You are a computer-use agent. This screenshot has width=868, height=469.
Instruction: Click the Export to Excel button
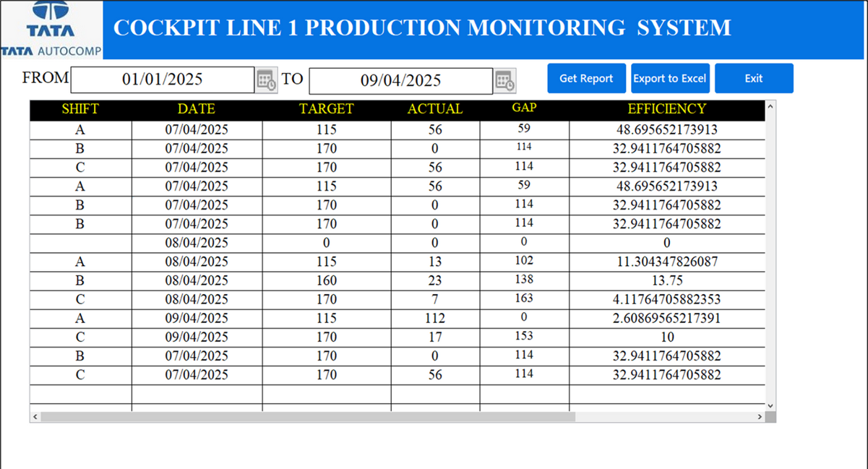pyautogui.click(x=669, y=79)
